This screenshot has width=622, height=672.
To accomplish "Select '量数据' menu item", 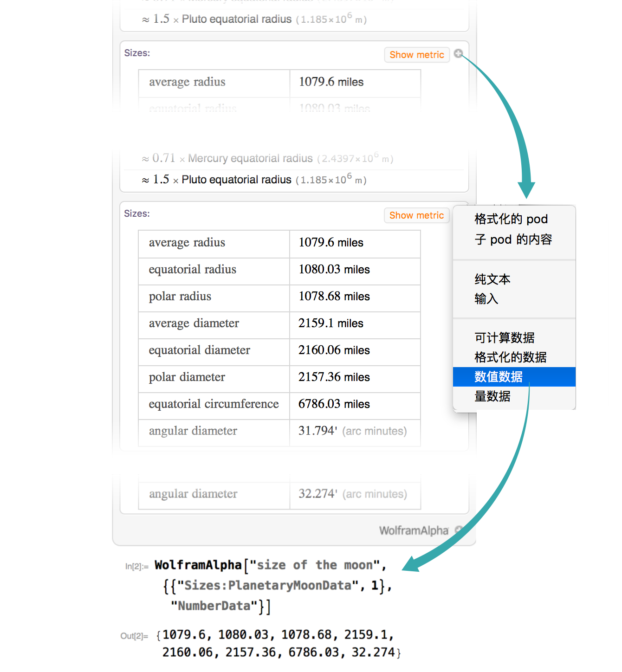I will pos(514,396).
